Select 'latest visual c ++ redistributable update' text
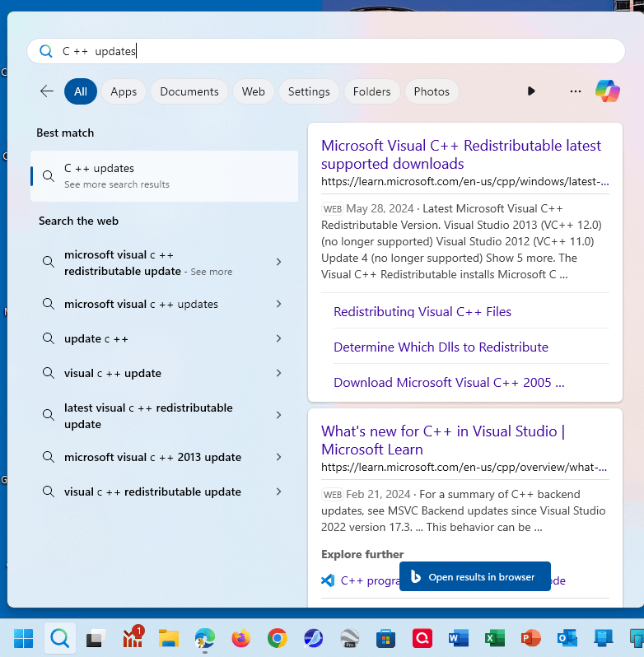This screenshot has width=644, height=657. (148, 416)
